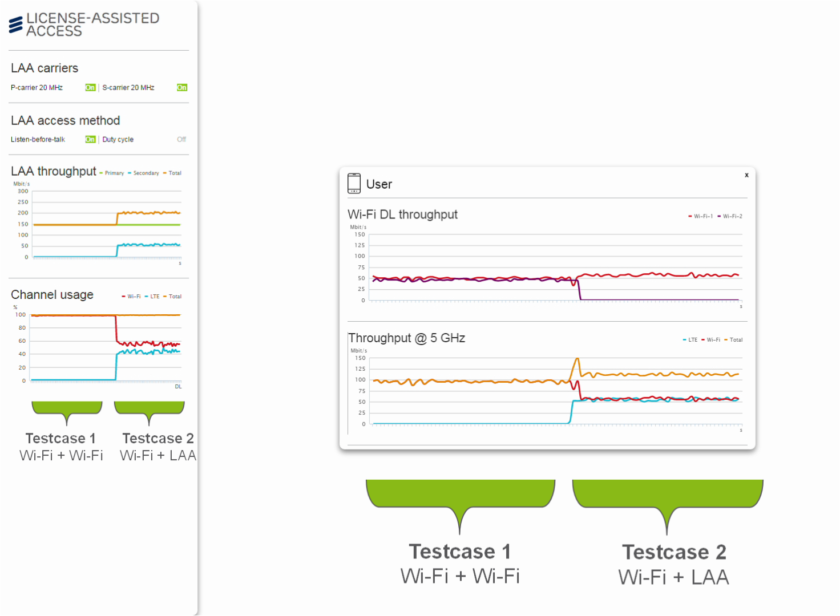Click the Ericsson logo icon

click(16, 25)
